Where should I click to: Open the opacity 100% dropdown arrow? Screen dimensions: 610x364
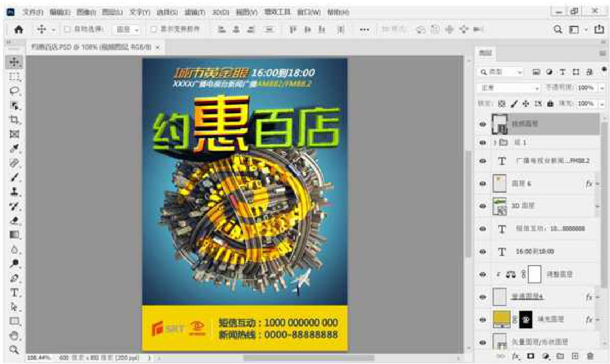click(602, 88)
